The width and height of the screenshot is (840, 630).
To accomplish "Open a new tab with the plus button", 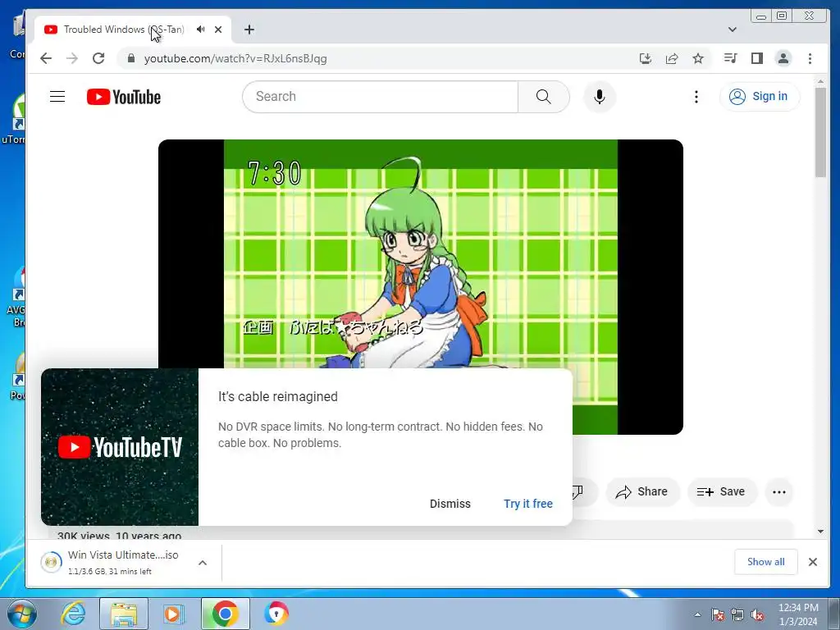I will pyautogui.click(x=249, y=30).
